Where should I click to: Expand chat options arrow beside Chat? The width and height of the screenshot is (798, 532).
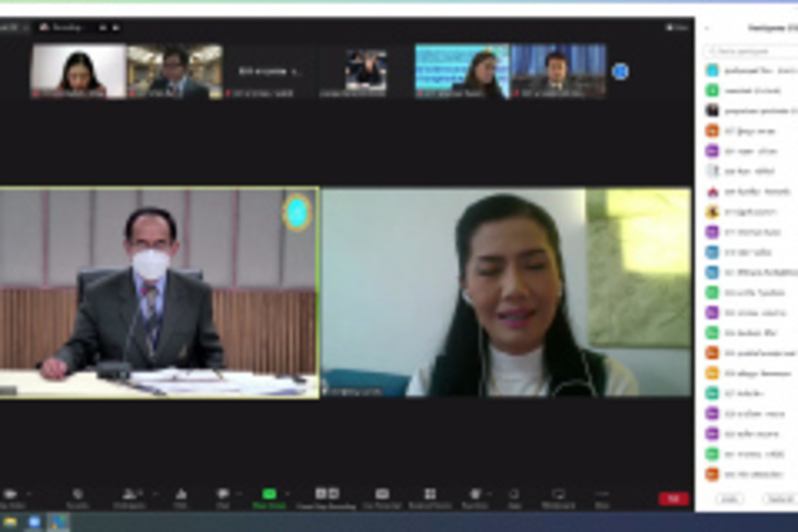(238, 494)
